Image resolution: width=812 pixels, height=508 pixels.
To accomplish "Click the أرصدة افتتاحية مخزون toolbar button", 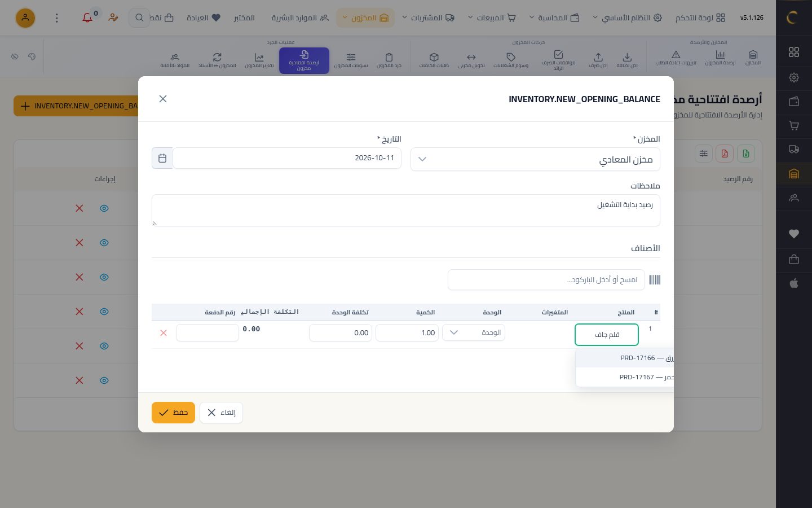I will 304,60.
